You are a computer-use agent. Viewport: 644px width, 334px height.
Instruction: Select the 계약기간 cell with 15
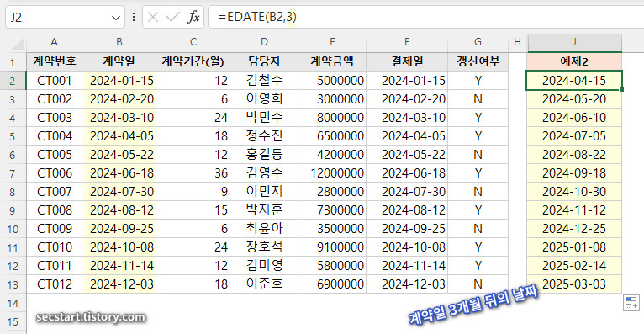click(x=193, y=209)
